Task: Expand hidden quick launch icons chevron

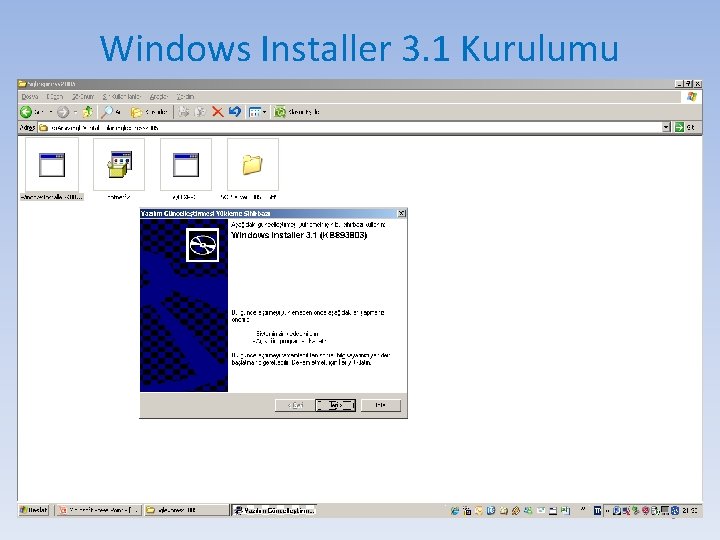Action: [x=583, y=509]
